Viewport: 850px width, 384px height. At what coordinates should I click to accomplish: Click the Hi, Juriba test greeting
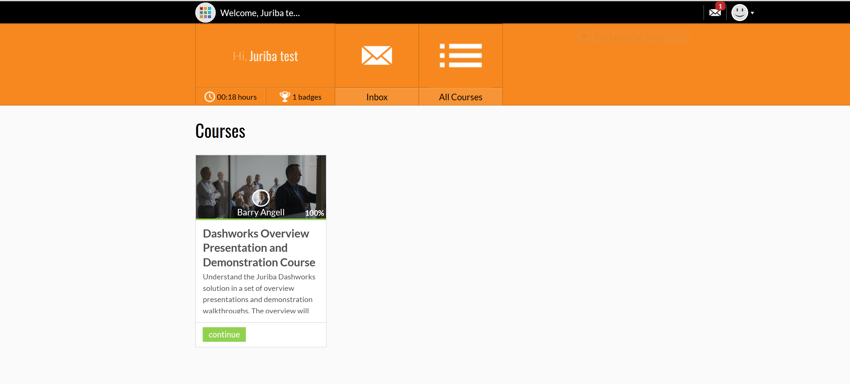point(265,56)
